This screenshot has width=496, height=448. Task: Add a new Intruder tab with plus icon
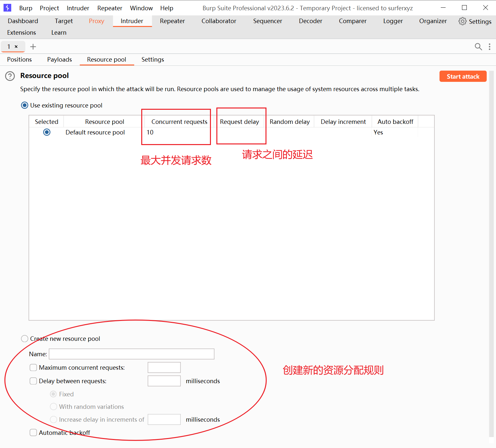tap(33, 47)
